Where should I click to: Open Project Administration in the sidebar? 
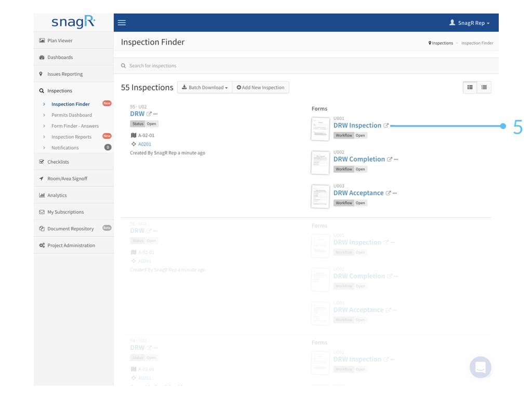[x=74, y=245]
